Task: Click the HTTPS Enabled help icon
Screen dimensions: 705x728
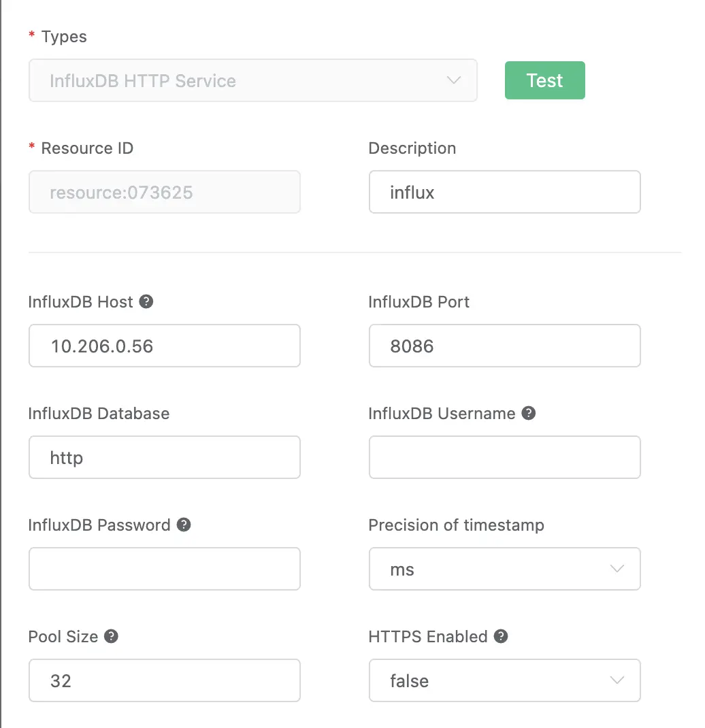Action: 502,636
